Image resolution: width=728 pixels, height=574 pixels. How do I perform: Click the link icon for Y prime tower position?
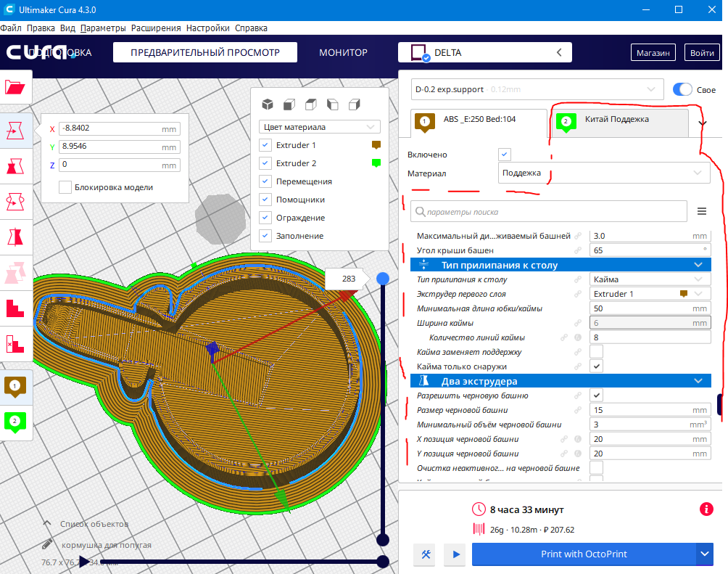tap(563, 453)
